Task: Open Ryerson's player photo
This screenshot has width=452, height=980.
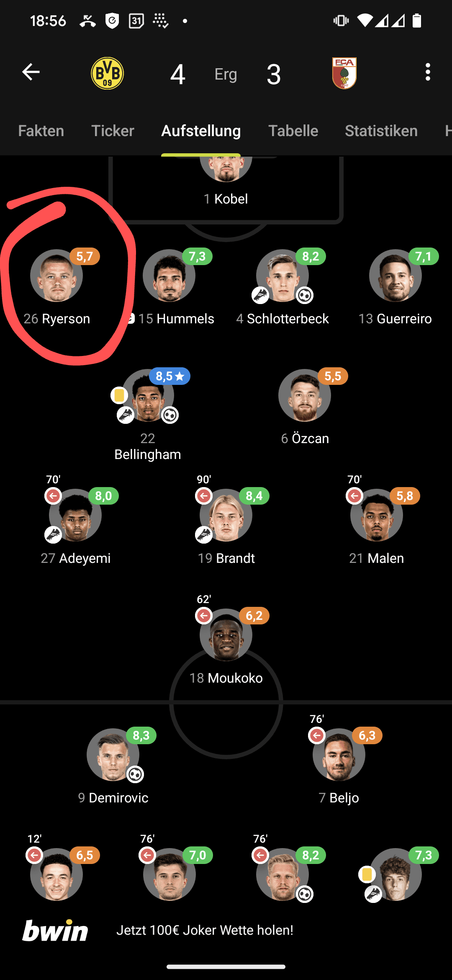Action: tap(56, 276)
